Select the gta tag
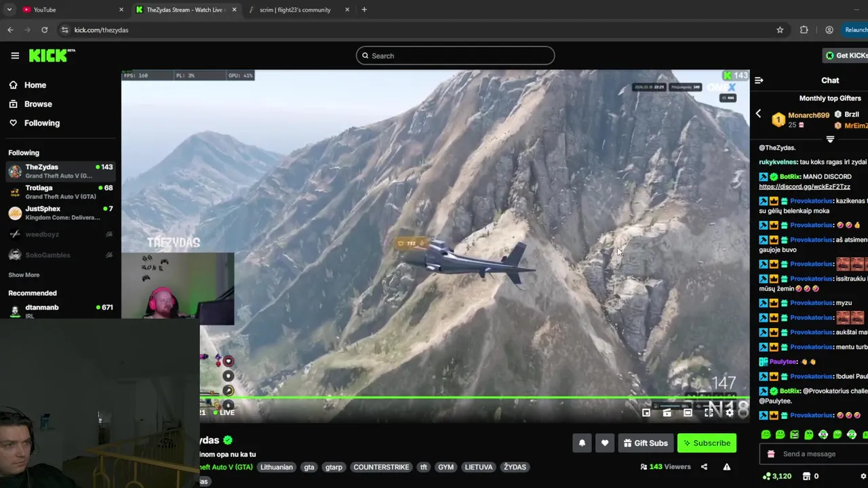 pos(309,467)
